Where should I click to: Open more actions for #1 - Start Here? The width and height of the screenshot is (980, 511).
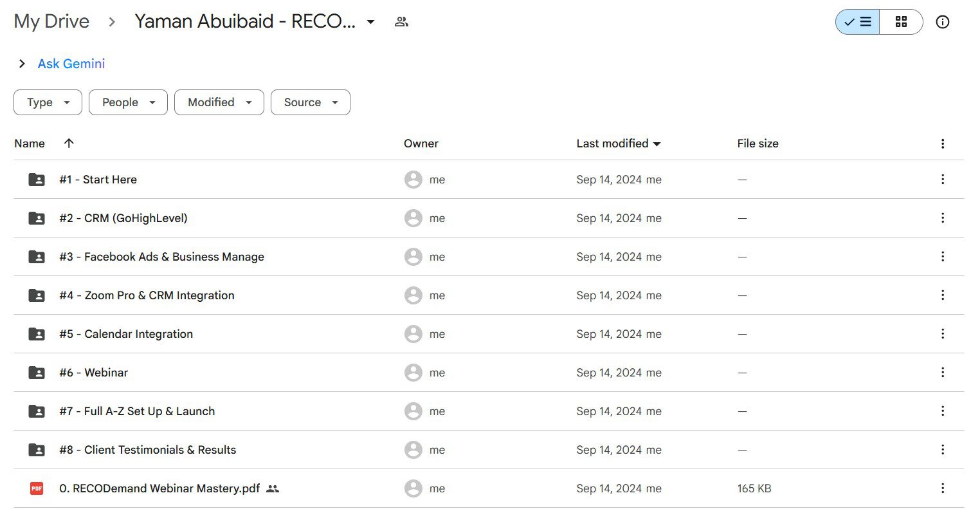tap(943, 180)
